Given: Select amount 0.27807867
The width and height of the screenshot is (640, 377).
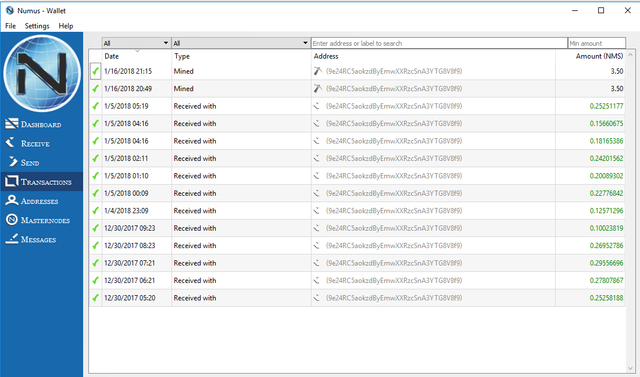Looking at the screenshot, I should pos(606,281).
